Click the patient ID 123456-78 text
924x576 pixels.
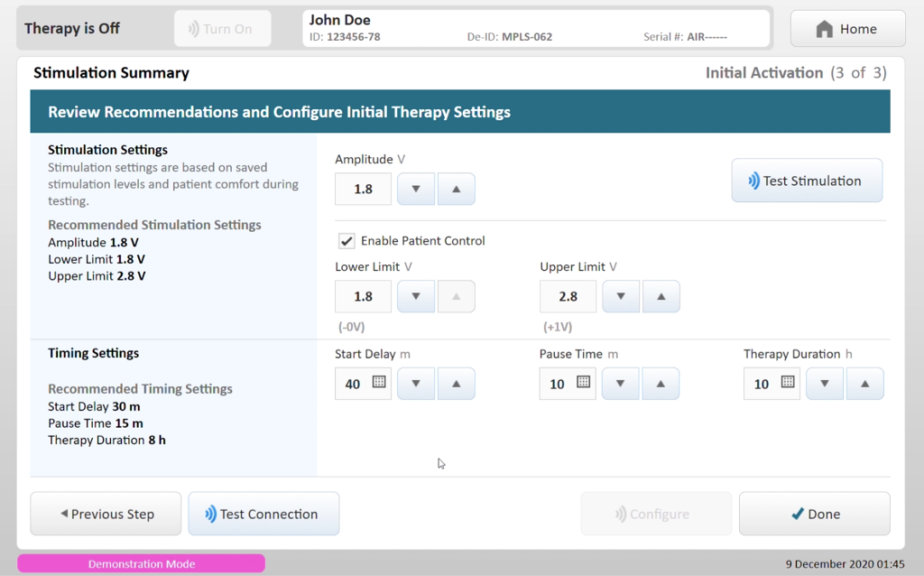point(345,36)
